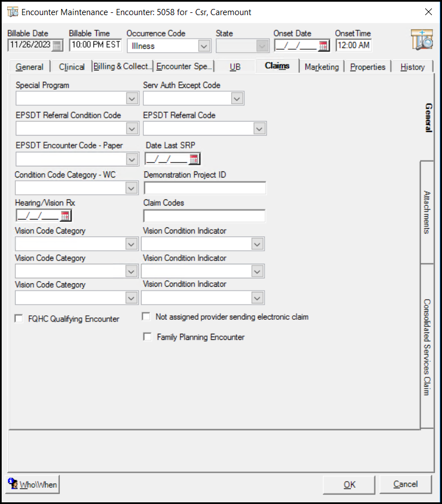Open the Billable Date calendar picker
Viewport: 442px width, 504px height.
click(x=58, y=46)
